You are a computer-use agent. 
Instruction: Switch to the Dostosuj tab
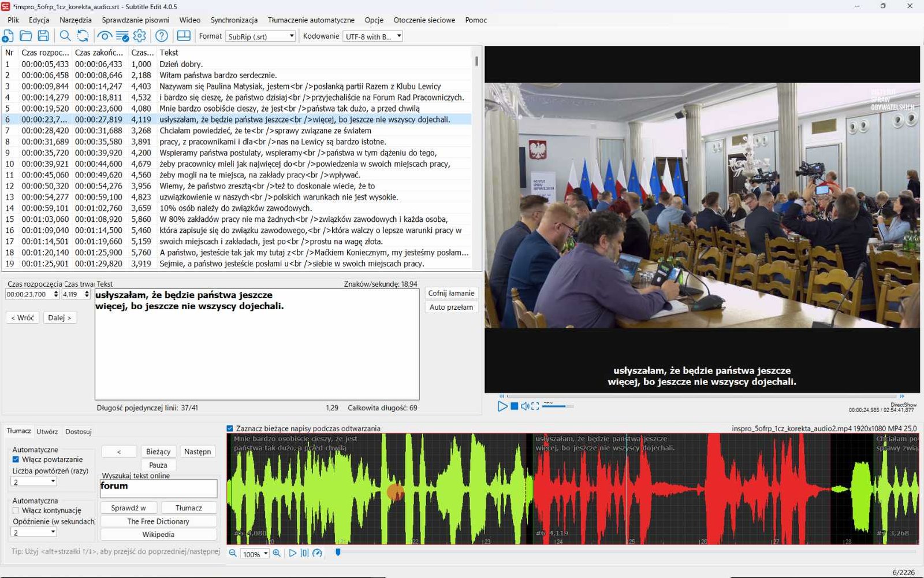pos(79,431)
